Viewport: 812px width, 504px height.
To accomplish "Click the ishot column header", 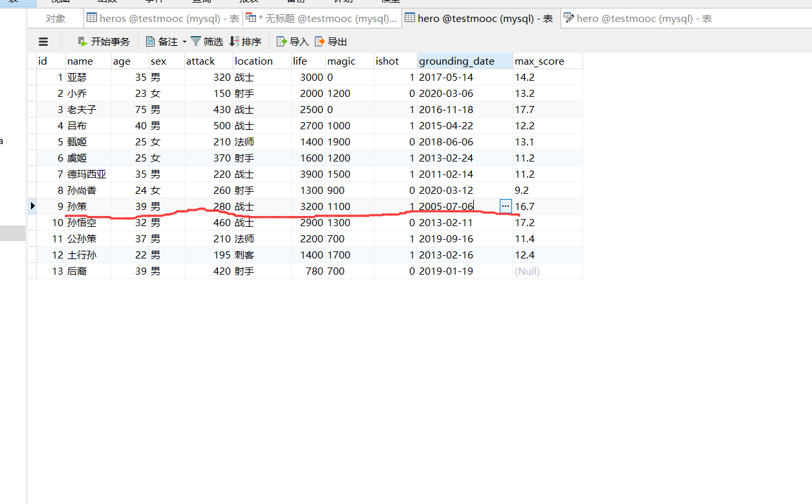I will (396, 61).
